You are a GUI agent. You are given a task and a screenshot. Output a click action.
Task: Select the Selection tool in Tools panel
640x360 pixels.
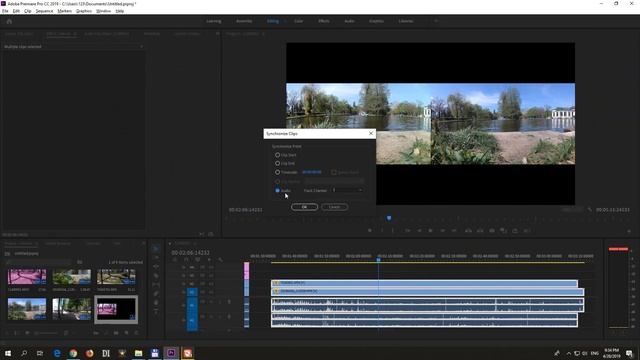(156, 249)
